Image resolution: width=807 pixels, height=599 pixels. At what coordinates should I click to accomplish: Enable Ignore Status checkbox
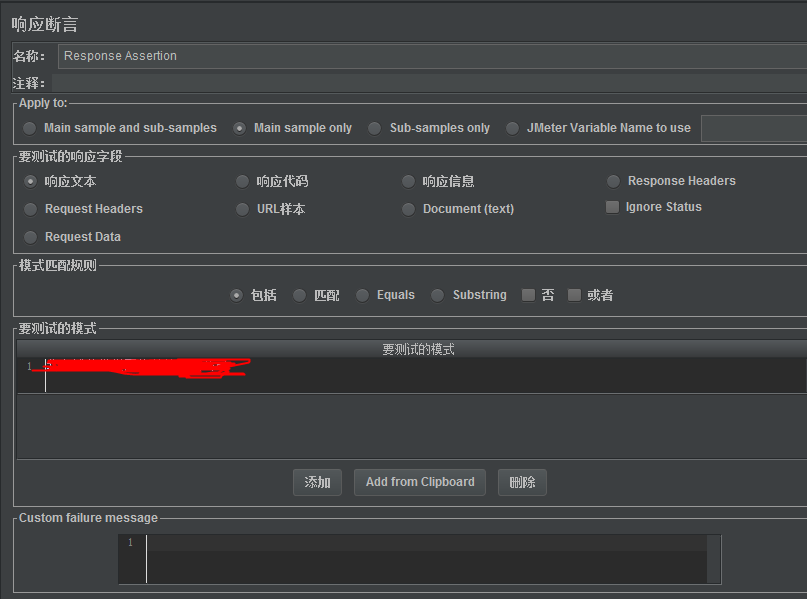click(x=612, y=207)
